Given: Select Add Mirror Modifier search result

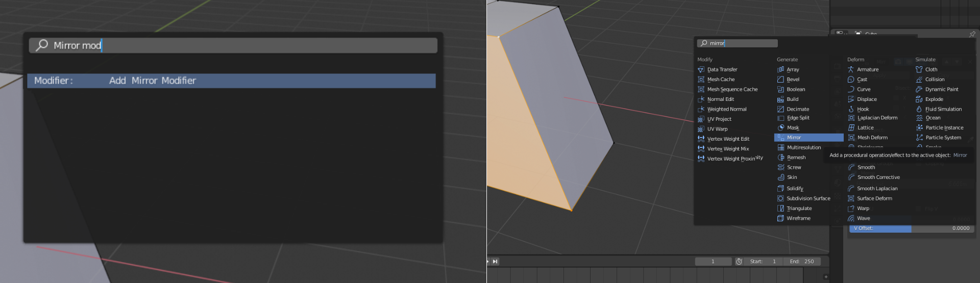Looking at the screenshot, I should (x=231, y=81).
